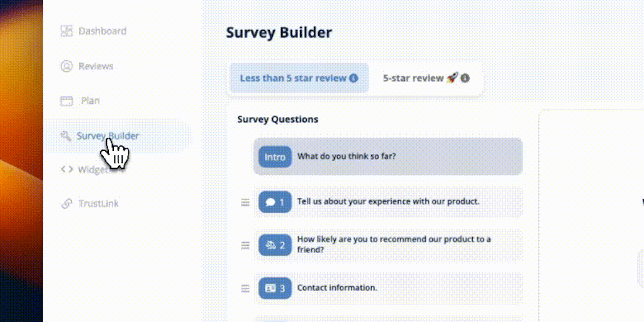The height and width of the screenshot is (322, 644).
Task: Open question 1 about product experience
Action: click(x=388, y=202)
